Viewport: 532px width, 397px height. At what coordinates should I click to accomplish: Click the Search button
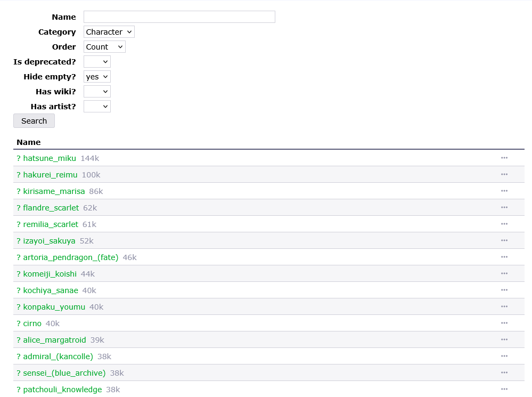(x=34, y=121)
